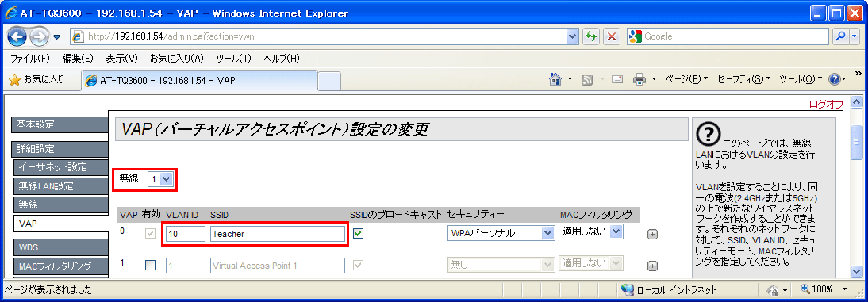This screenshot has height=302, width=868.
Task: Go forward with the browser Forward arrow
Action: pos(39,37)
